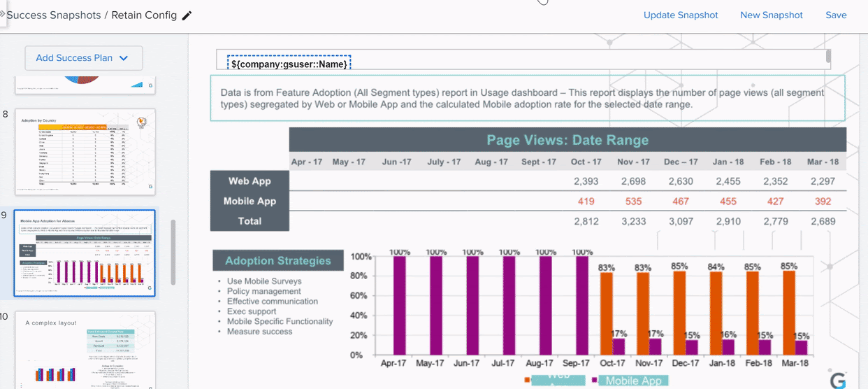Open slide 8 Adoption by Country thumbnail
The image size is (868, 389).
click(x=85, y=152)
